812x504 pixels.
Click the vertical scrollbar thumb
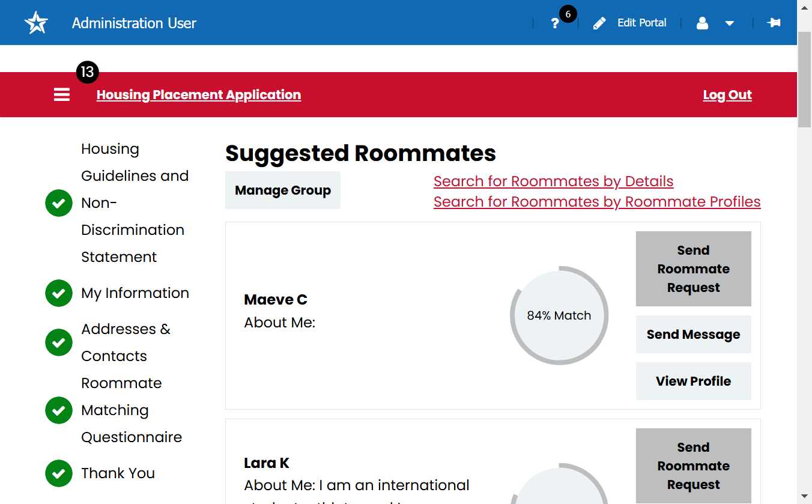[805, 79]
